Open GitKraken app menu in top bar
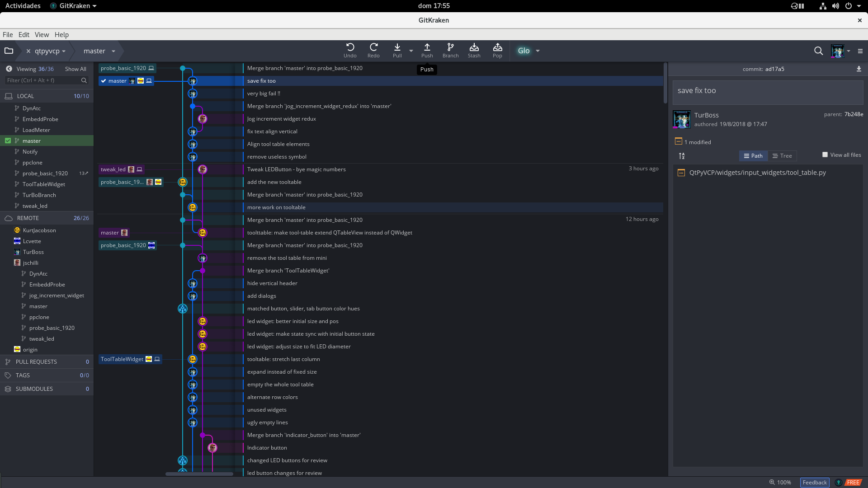 [73, 6]
